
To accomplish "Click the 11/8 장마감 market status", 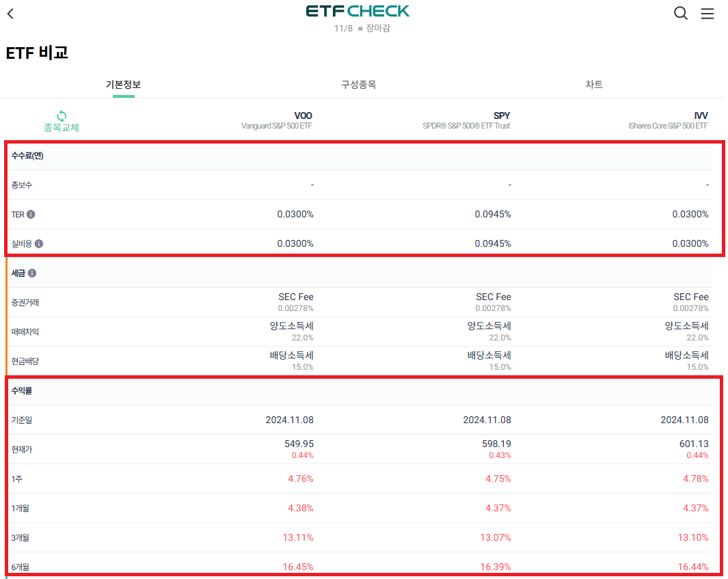I will 362,28.
